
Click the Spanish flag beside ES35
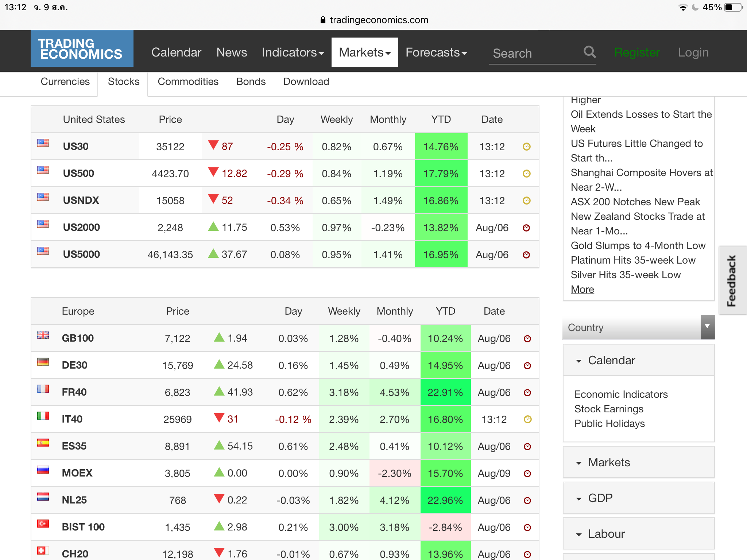[x=43, y=443]
